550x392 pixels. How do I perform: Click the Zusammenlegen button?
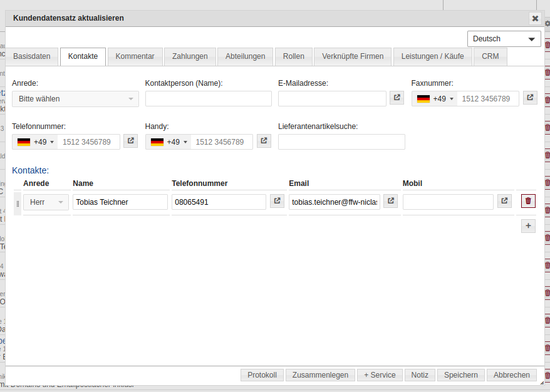pos(320,375)
